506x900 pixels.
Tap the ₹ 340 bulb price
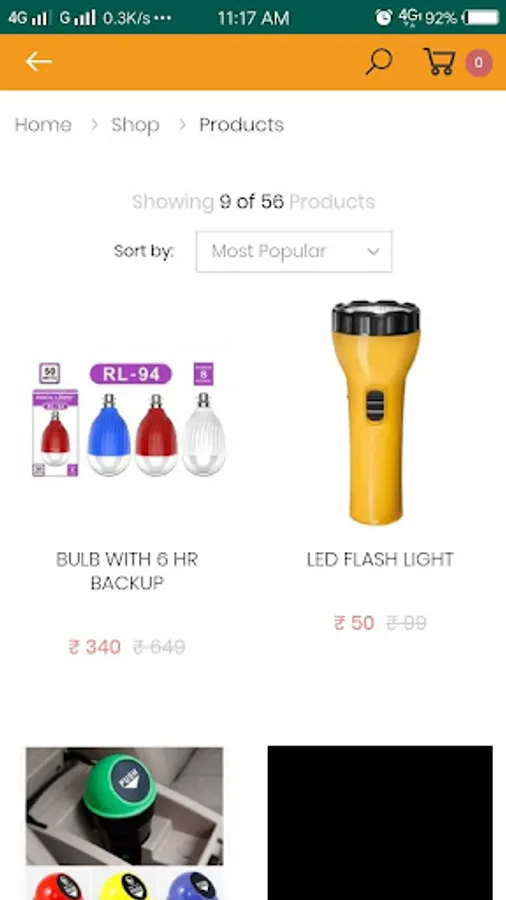(95, 647)
